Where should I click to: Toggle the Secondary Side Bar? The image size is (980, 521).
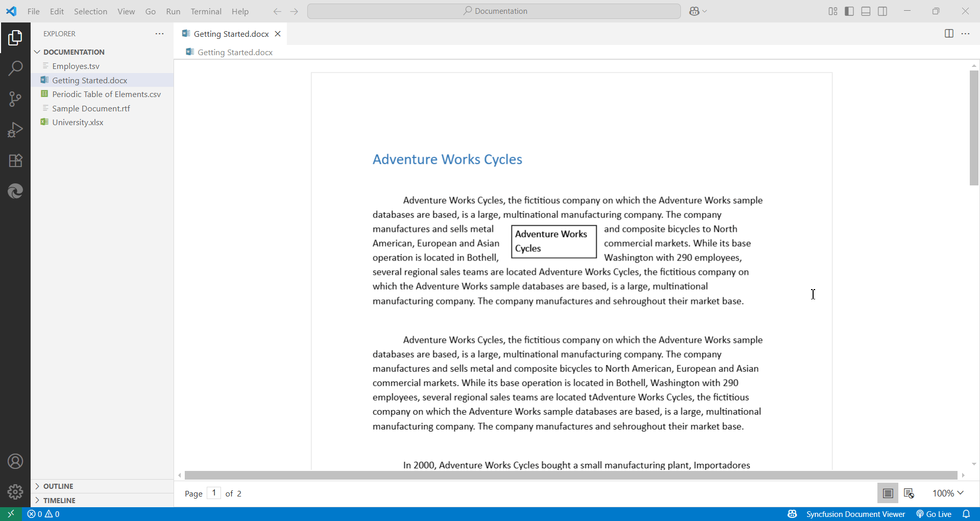tap(883, 11)
